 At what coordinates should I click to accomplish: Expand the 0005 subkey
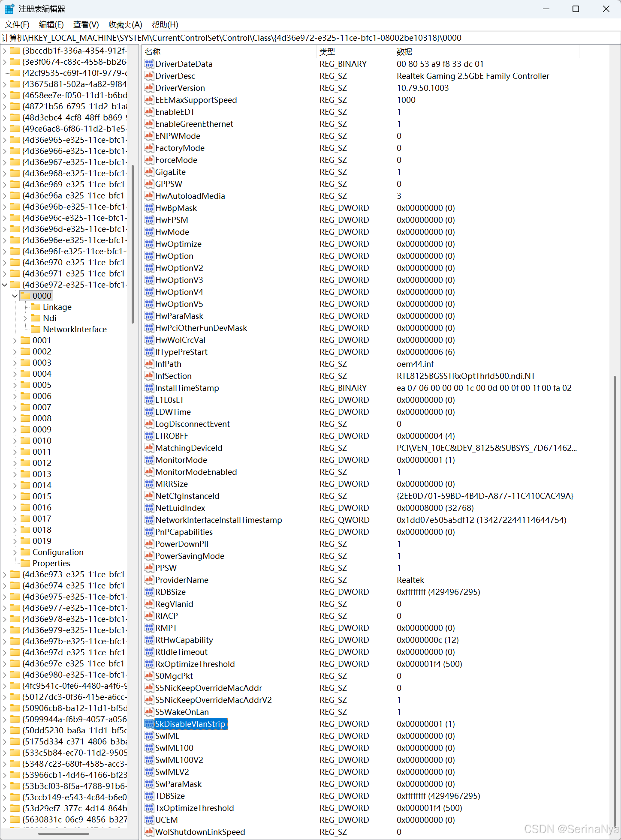pos(15,385)
